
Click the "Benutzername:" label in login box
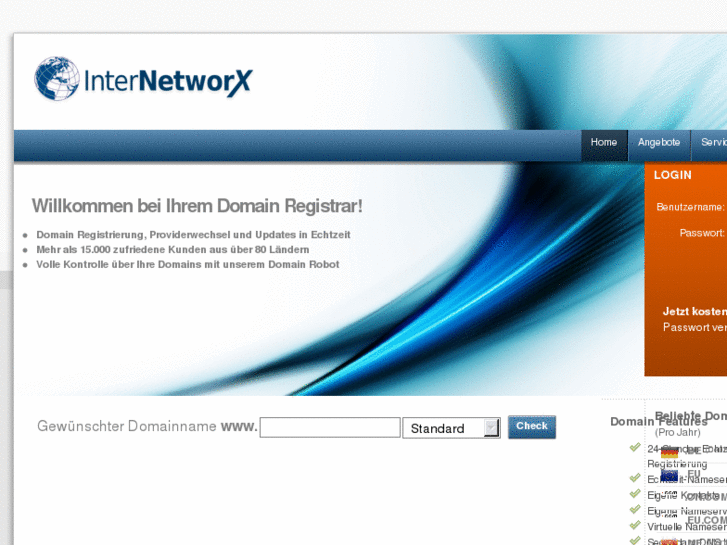point(690,207)
